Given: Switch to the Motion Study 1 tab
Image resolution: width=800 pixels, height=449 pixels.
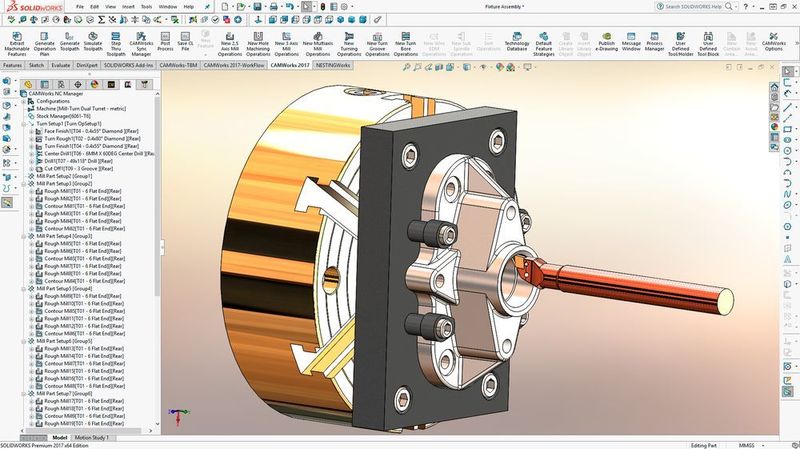Looking at the screenshot, I should tap(92, 437).
